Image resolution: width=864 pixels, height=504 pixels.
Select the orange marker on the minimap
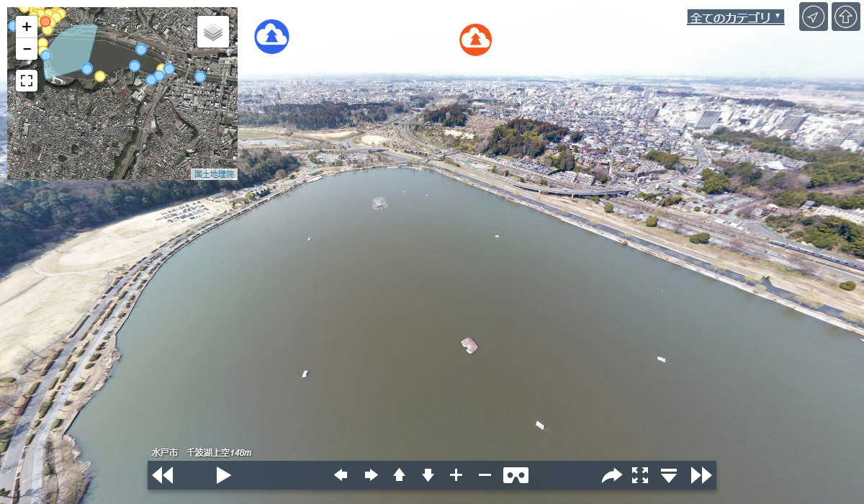45,22
